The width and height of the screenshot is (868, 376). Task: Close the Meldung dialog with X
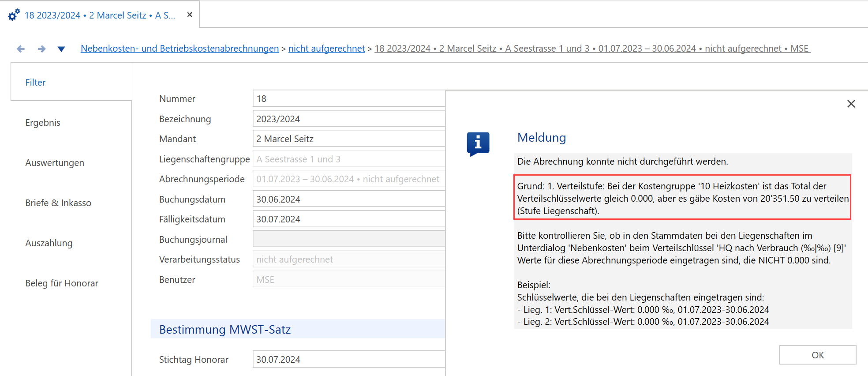pos(851,104)
